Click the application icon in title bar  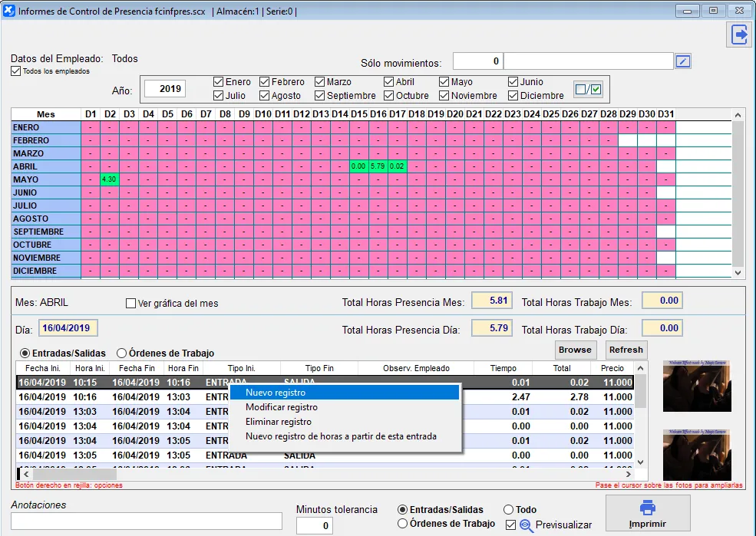[x=9, y=11]
